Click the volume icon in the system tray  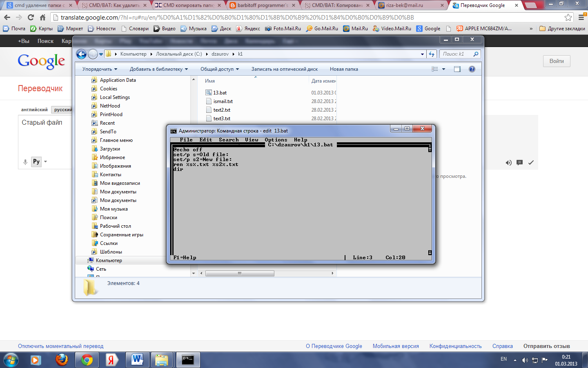[525, 360]
